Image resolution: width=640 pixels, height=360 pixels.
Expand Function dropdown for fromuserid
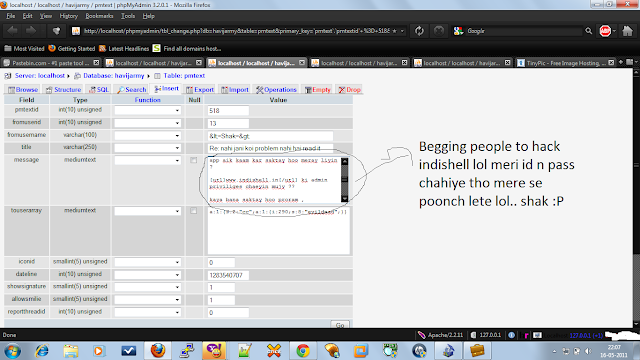point(148,123)
